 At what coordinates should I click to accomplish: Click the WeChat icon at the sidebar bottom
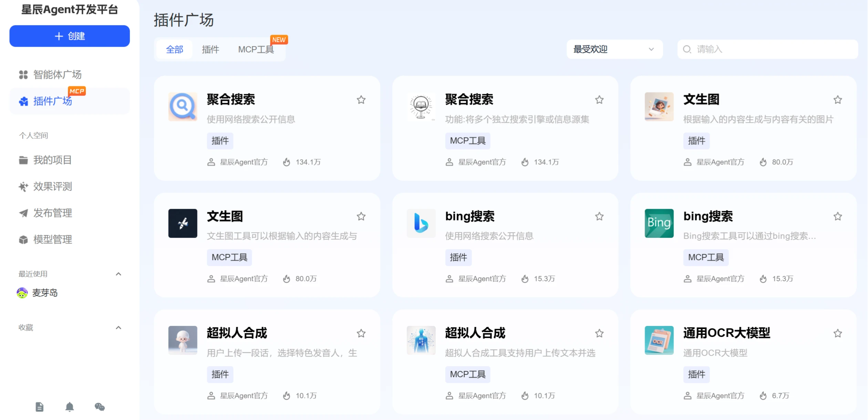pyautogui.click(x=100, y=407)
